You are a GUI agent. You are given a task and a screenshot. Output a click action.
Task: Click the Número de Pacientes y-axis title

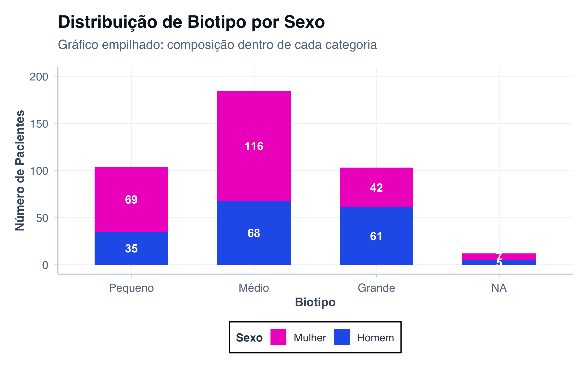click(20, 171)
